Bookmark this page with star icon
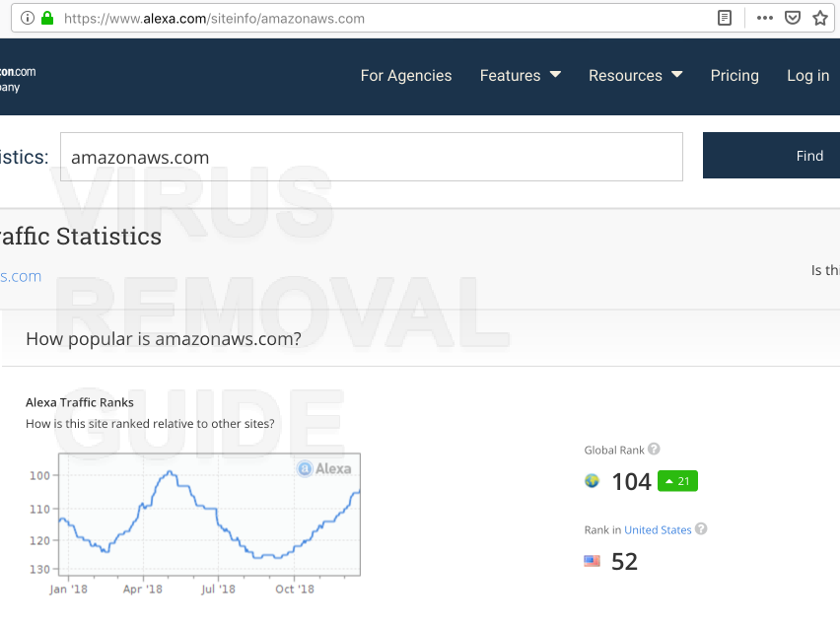 tap(820, 18)
